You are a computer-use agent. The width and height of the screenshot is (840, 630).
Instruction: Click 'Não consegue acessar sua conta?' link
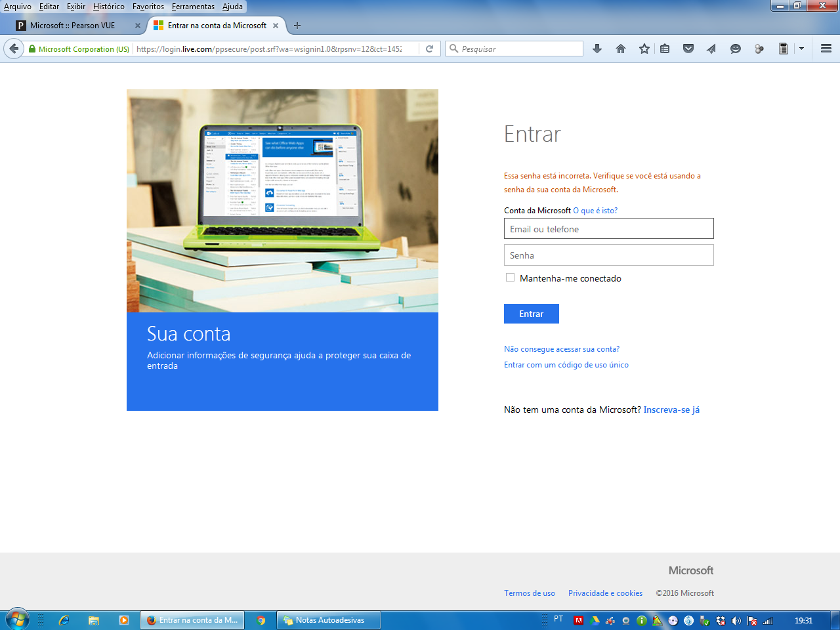coord(561,349)
